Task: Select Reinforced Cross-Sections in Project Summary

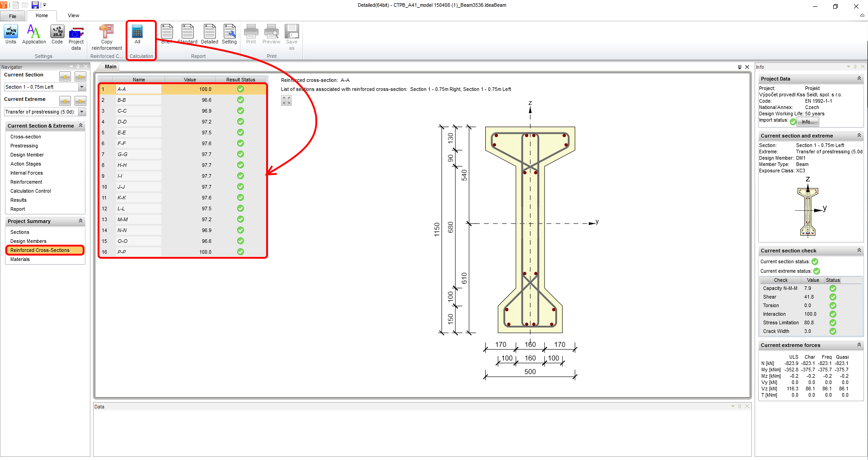Action: point(40,250)
